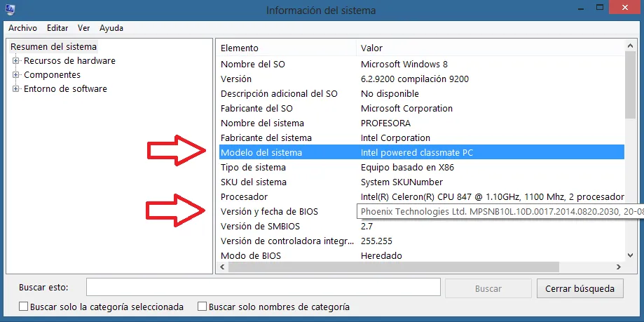644x322 pixels.
Task: Expand the Componentes tree node
Action: point(15,75)
